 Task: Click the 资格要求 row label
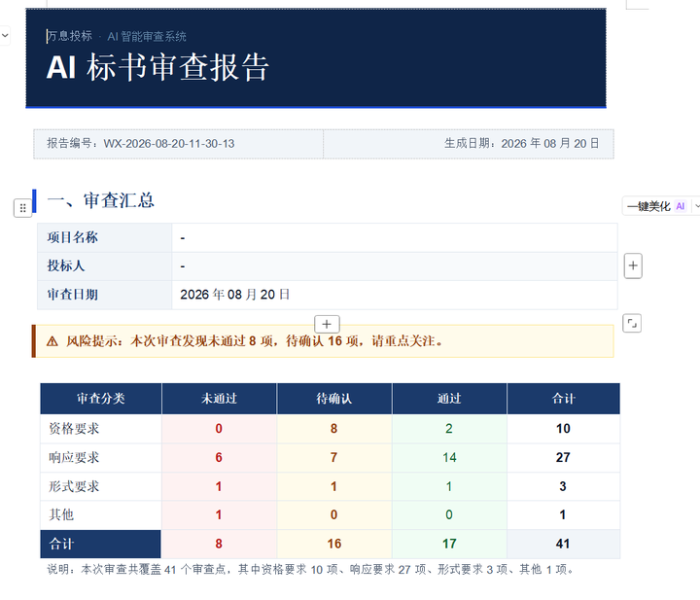click(74, 429)
